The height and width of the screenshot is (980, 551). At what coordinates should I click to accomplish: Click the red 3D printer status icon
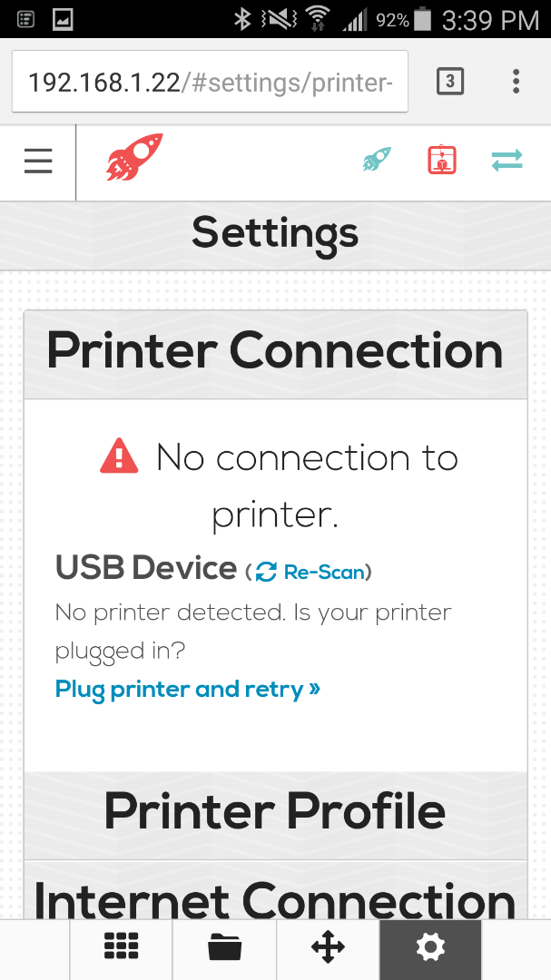[442, 160]
